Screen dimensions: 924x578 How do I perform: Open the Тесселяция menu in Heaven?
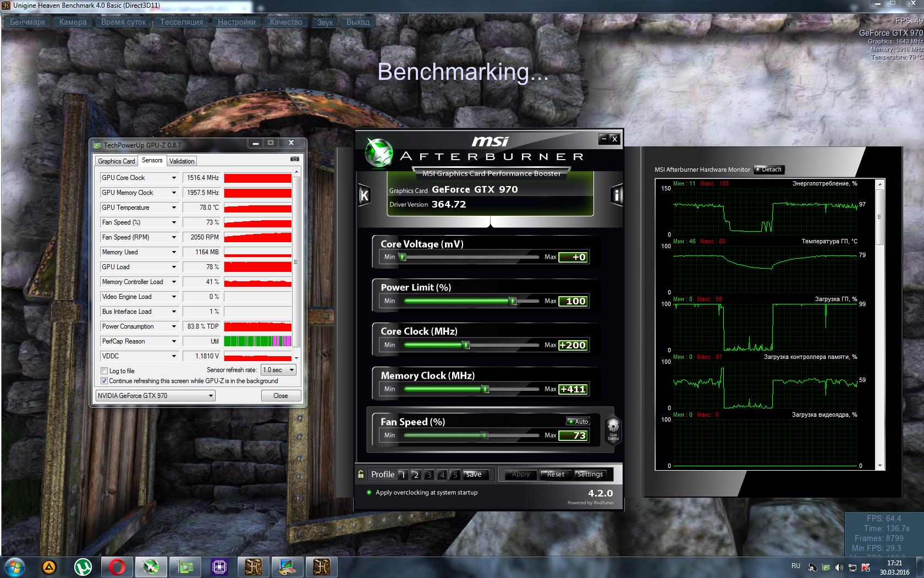click(182, 22)
